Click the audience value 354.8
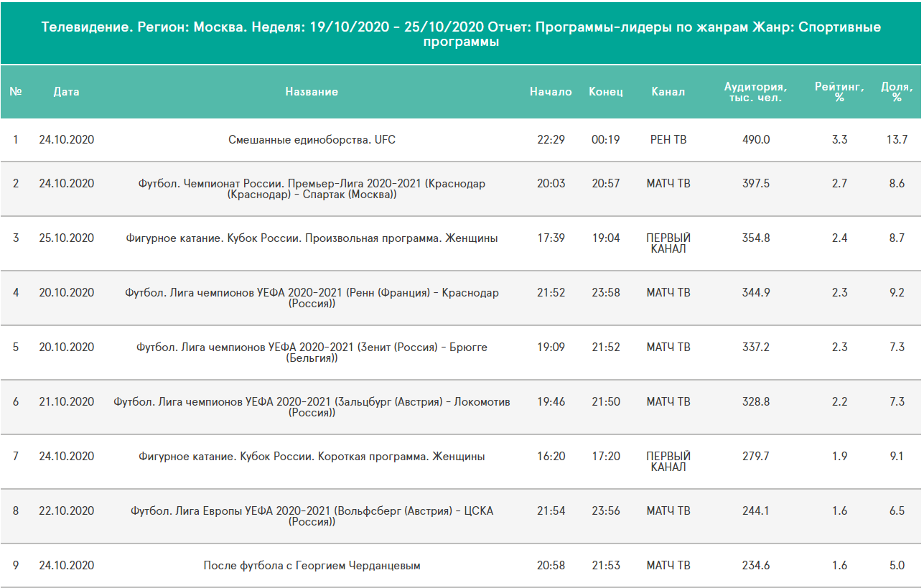The height and width of the screenshot is (588, 924). tap(756, 238)
